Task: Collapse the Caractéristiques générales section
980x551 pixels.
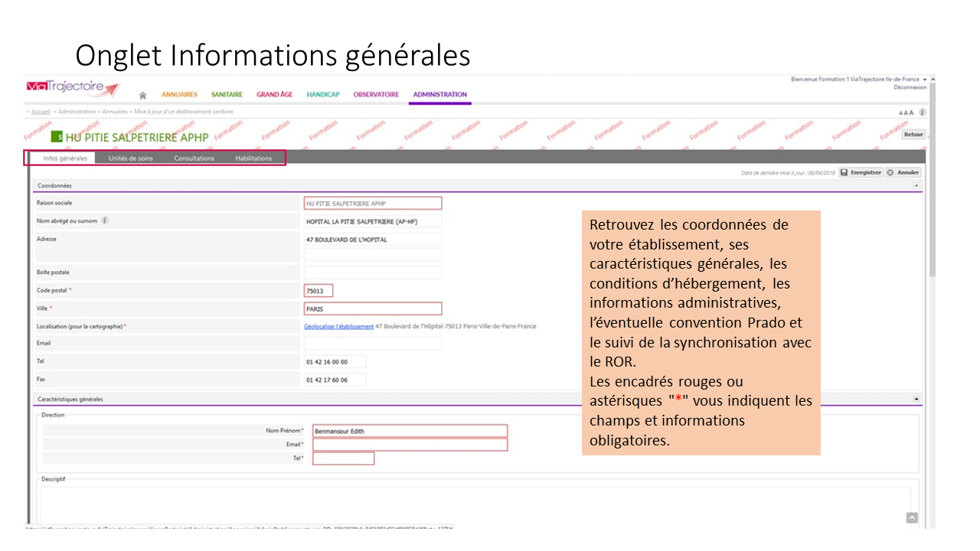Action: point(916,399)
